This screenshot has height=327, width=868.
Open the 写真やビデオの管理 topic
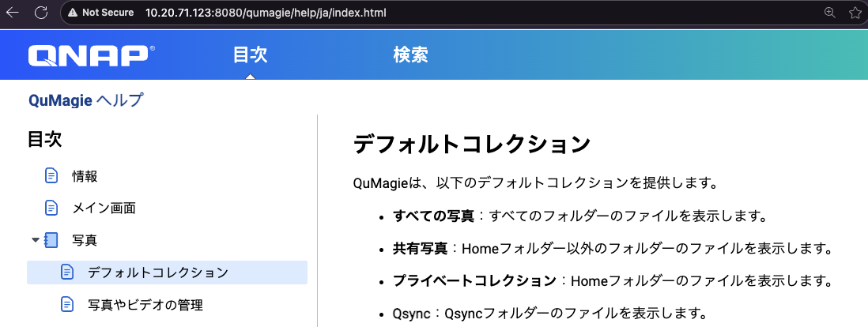145,304
